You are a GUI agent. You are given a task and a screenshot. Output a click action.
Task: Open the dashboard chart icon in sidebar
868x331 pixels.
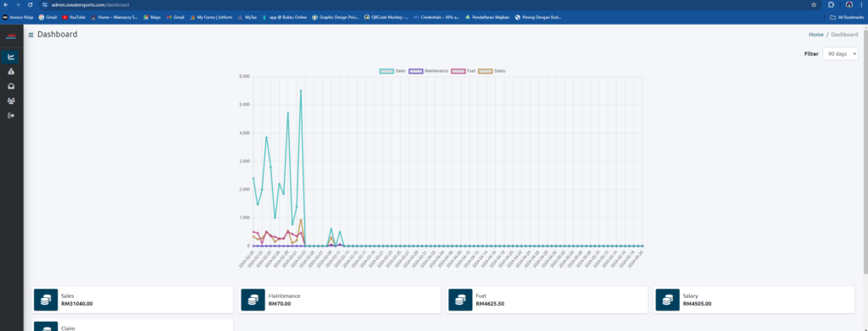tap(10, 57)
